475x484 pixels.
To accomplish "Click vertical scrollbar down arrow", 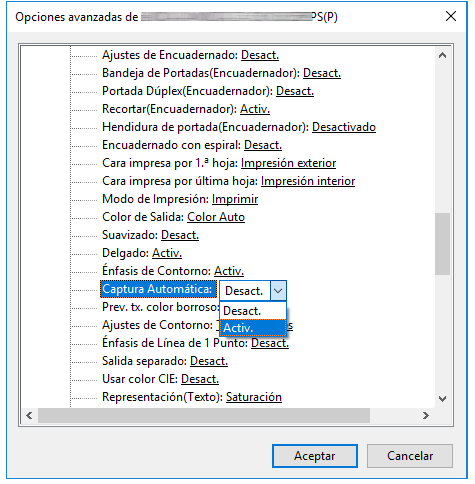I will [x=442, y=399].
